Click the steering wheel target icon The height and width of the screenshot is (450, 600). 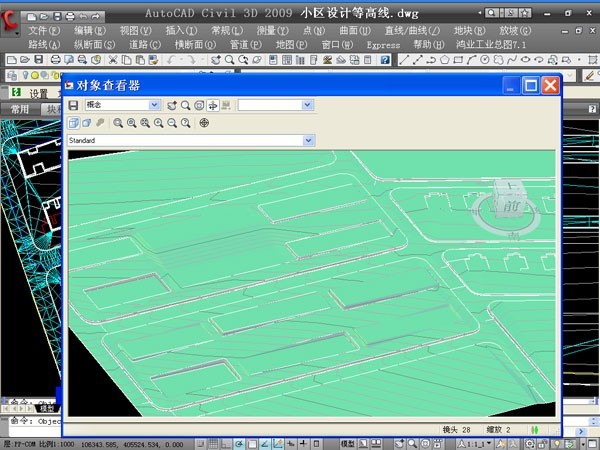204,123
